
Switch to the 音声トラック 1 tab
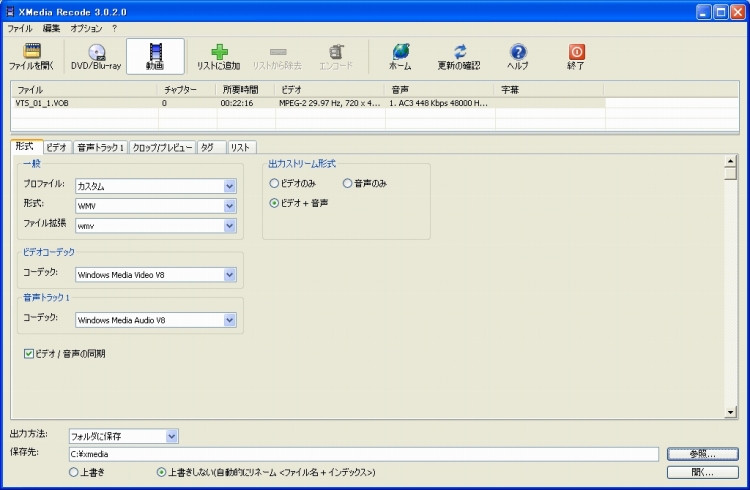(100, 147)
